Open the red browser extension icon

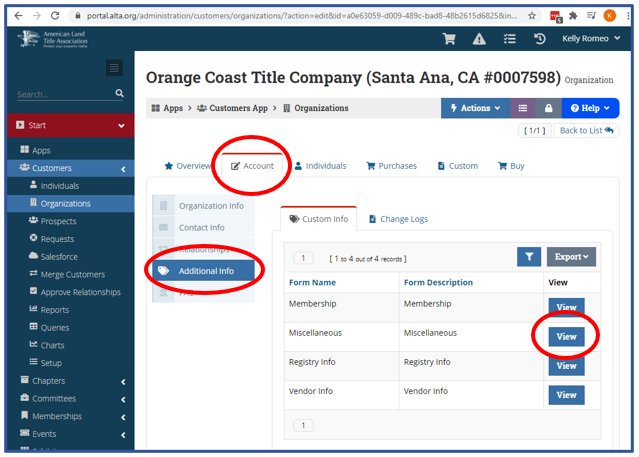(x=556, y=17)
